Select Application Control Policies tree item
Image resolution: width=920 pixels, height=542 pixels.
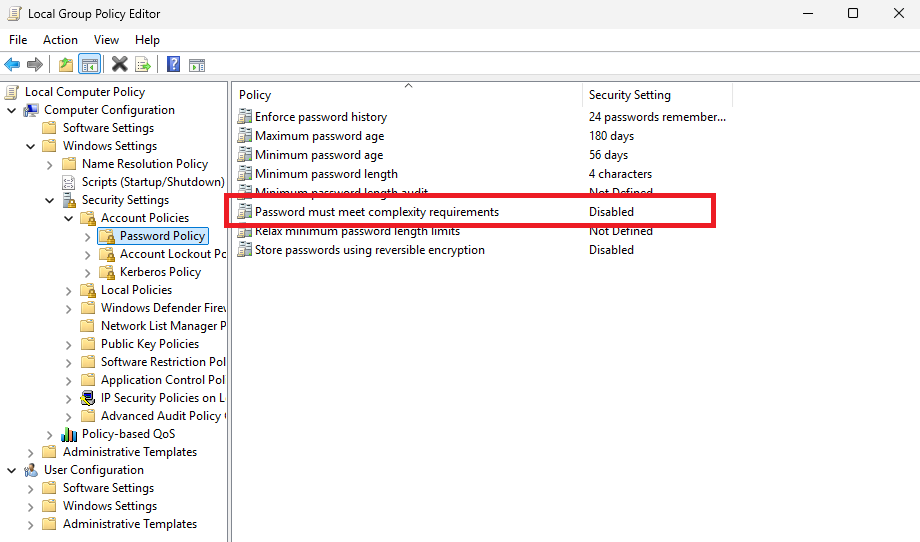click(x=163, y=380)
